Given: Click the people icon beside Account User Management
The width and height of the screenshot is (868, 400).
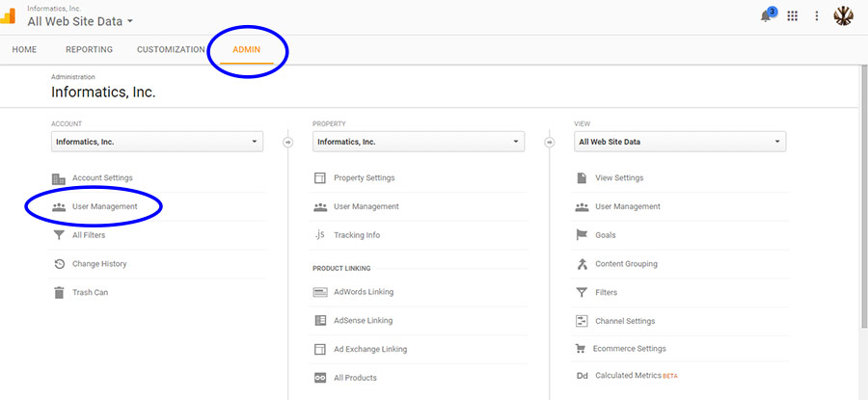Looking at the screenshot, I should click(59, 207).
